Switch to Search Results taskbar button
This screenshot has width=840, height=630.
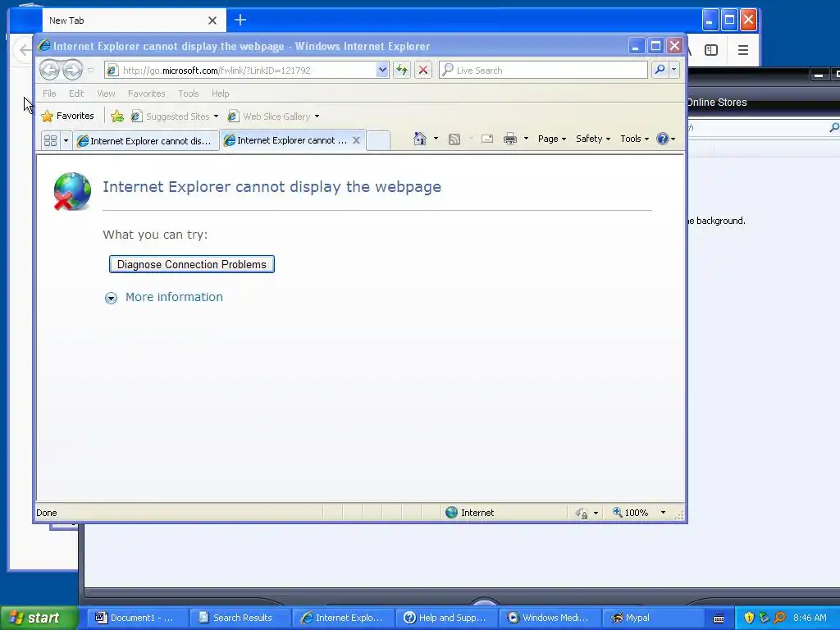coord(239,618)
